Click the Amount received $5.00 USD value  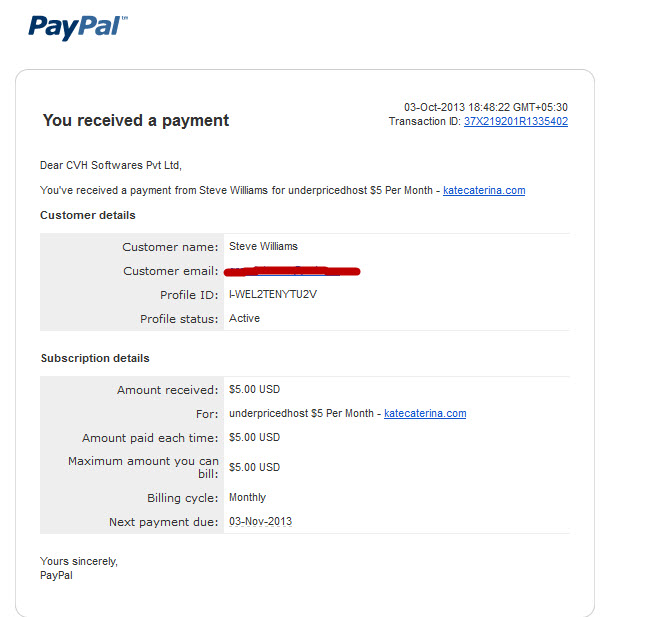point(255,389)
